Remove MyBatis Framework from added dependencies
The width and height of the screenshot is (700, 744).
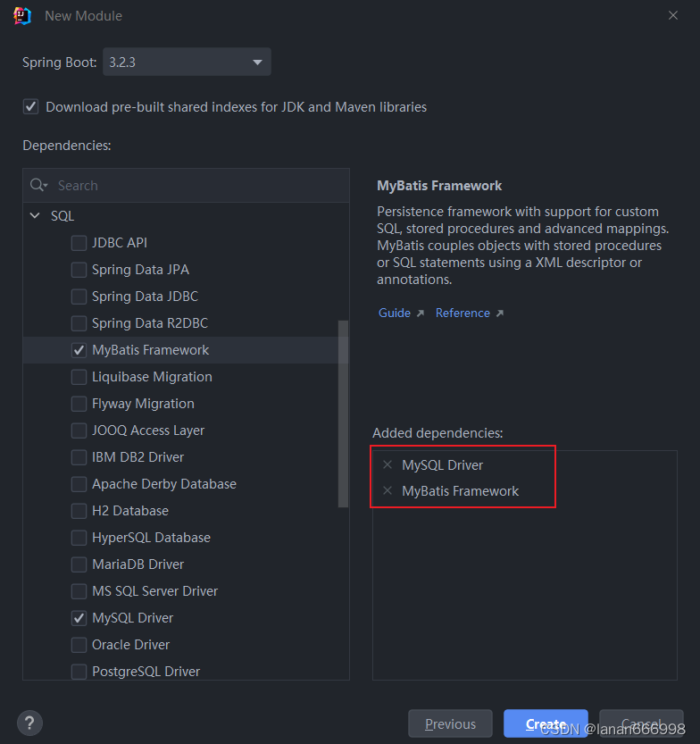[x=387, y=490]
